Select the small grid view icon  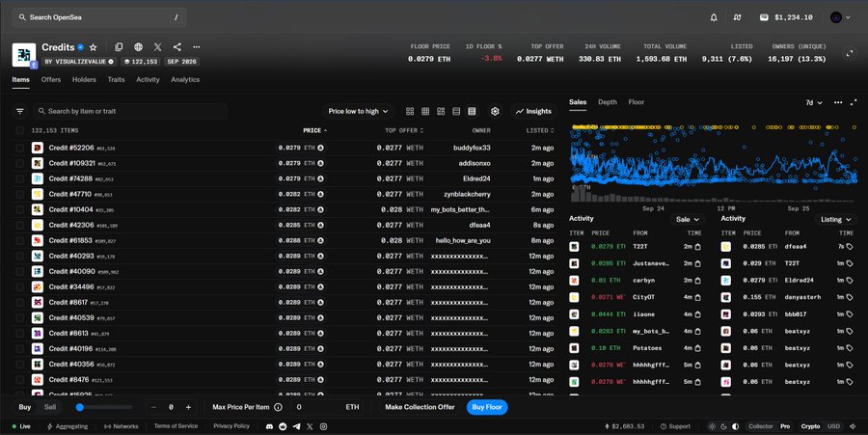(x=425, y=111)
